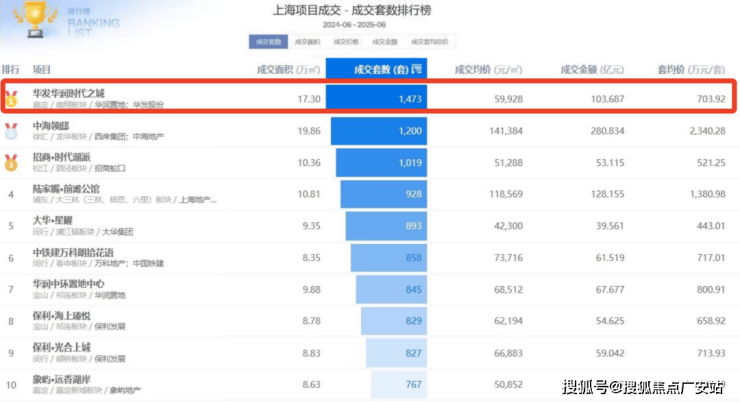Open the 成交均价 tab
Screen dimensions: 740x403
pos(346,42)
